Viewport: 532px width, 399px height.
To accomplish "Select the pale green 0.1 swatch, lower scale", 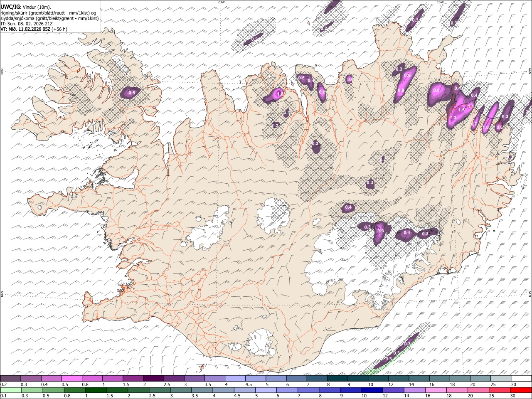I will point(11,390).
